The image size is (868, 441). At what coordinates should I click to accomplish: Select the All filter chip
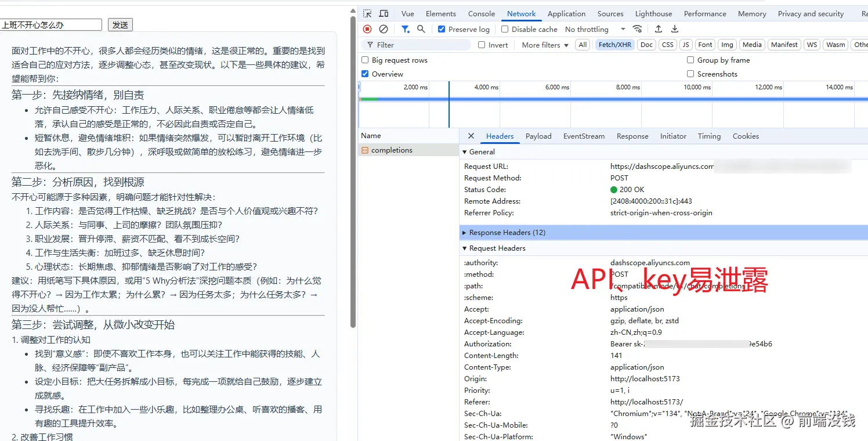583,45
